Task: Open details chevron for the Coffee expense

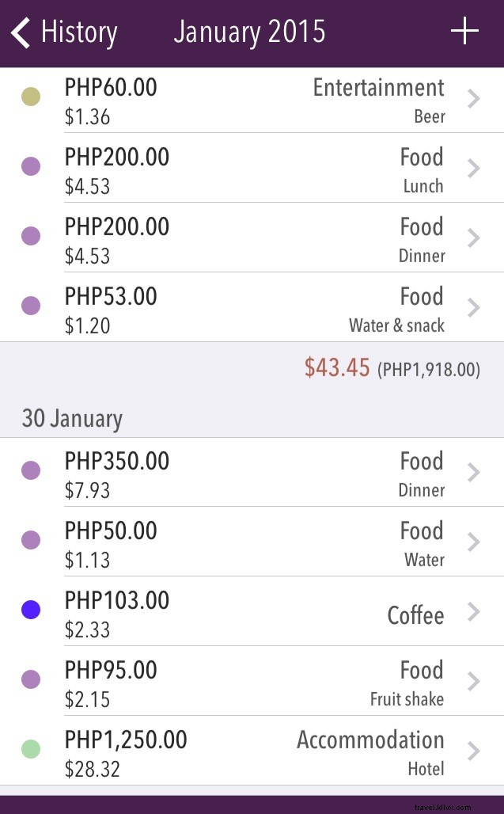Action: (x=473, y=610)
